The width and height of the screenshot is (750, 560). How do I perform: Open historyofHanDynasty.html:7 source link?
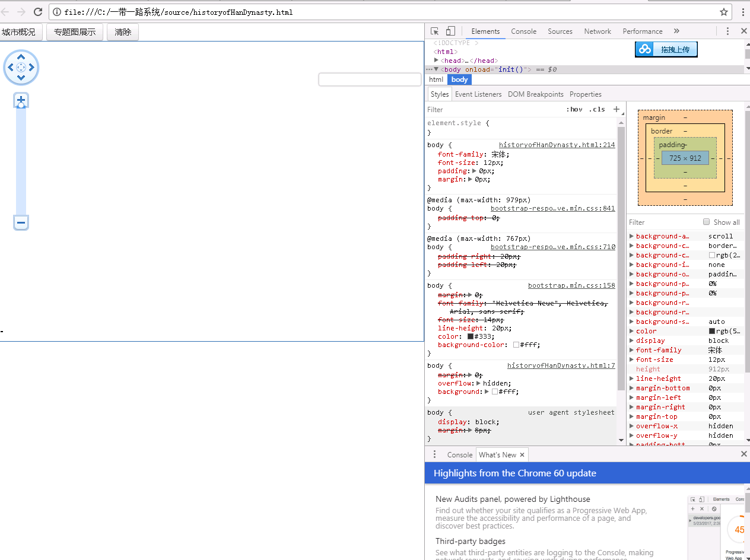(561, 365)
